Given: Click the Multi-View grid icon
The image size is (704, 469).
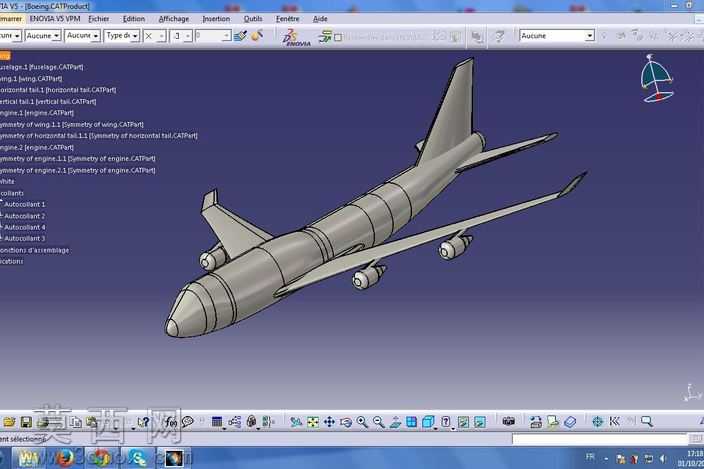Looking at the screenshot, I should coord(411,422).
